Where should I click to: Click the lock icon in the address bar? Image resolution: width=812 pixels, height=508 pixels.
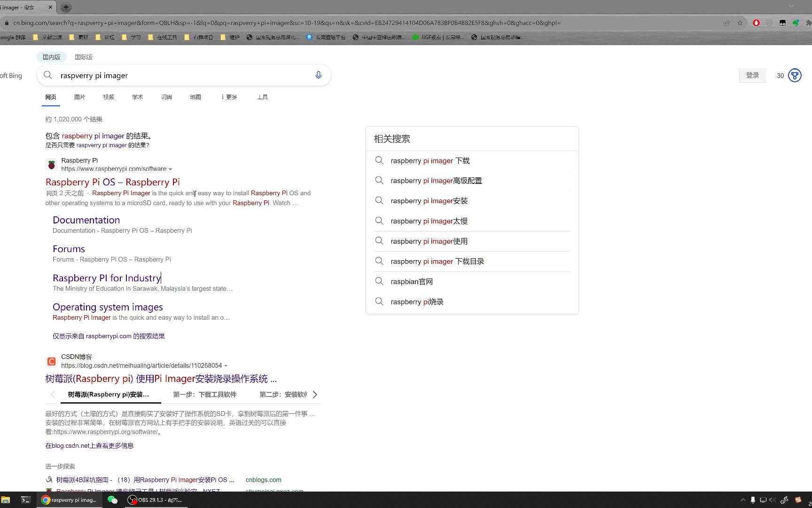click(x=7, y=23)
